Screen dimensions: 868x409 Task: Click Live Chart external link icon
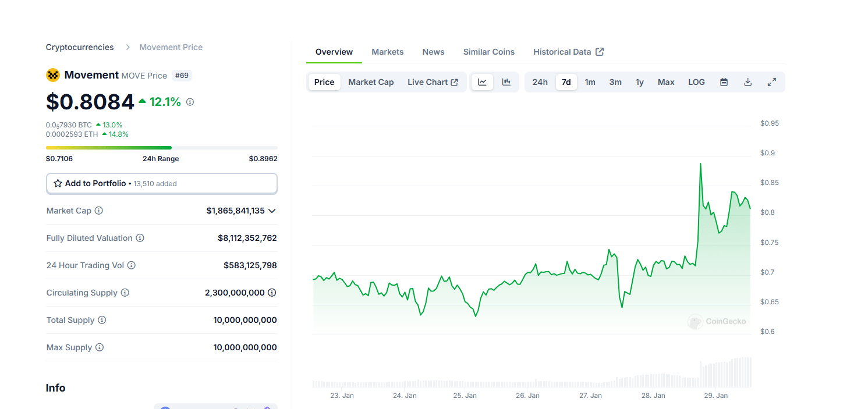[455, 82]
